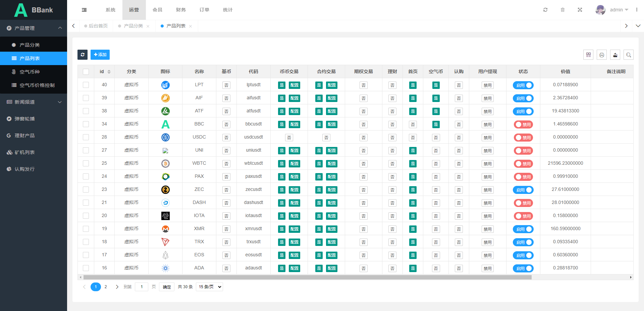Click the trash icon in top header
Image resolution: width=644 pixels, height=311 pixels.
click(562, 10)
